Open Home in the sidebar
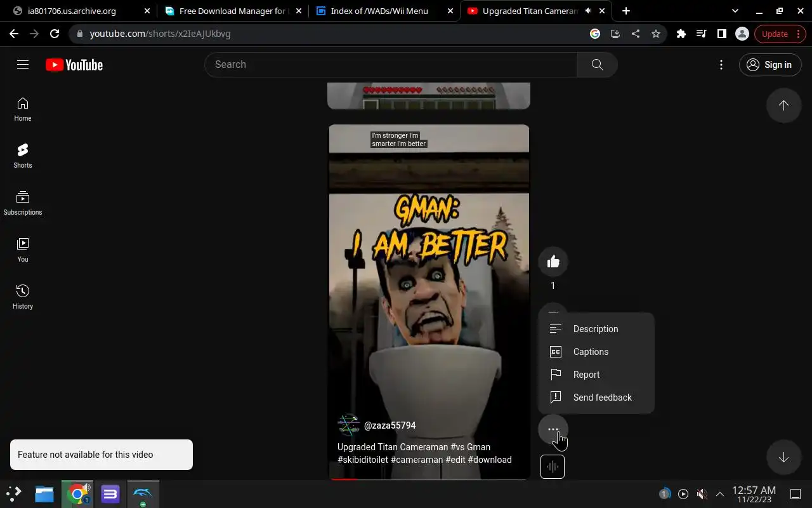The image size is (812, 508). click(23, 109)
